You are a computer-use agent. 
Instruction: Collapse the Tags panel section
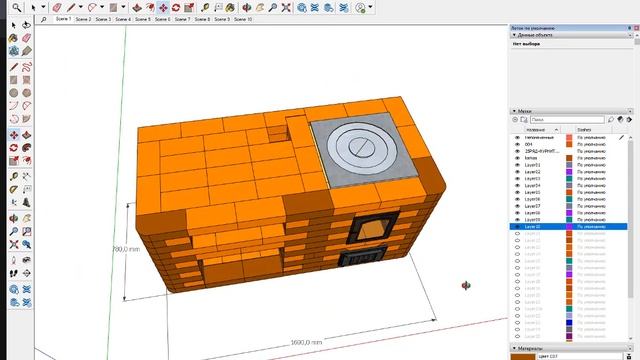514,111
